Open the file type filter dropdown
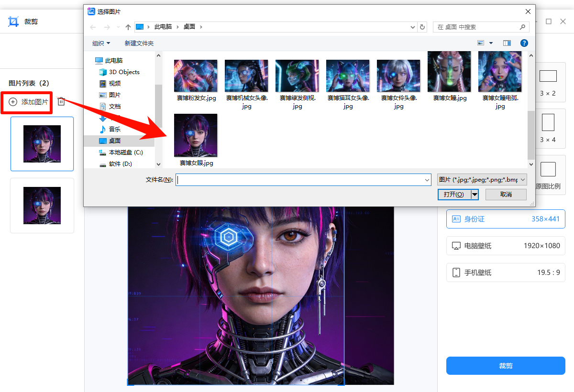The height and width of the screenshot is (392, 574). [482, 180]
